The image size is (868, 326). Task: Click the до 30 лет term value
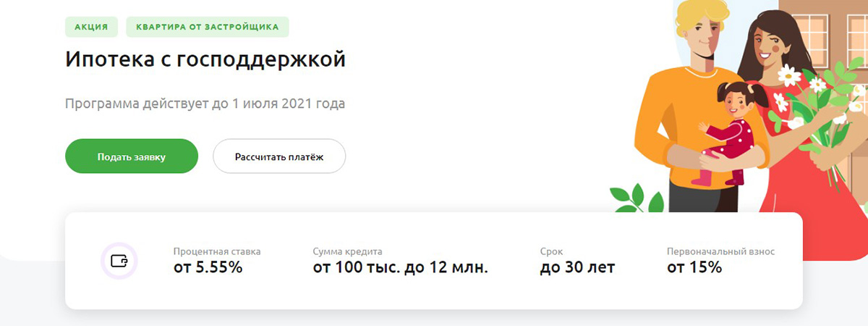coord(577,268)
